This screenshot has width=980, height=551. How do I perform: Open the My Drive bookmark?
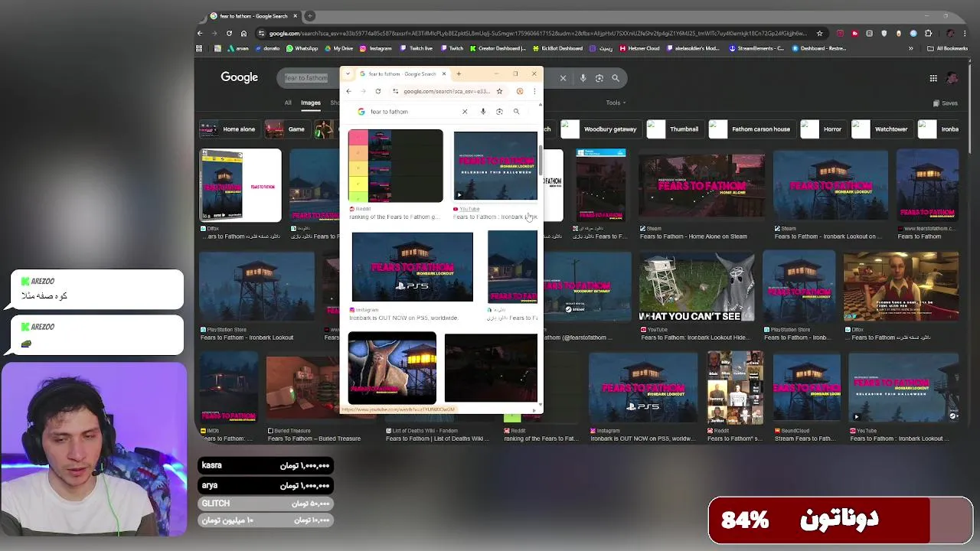338,48
